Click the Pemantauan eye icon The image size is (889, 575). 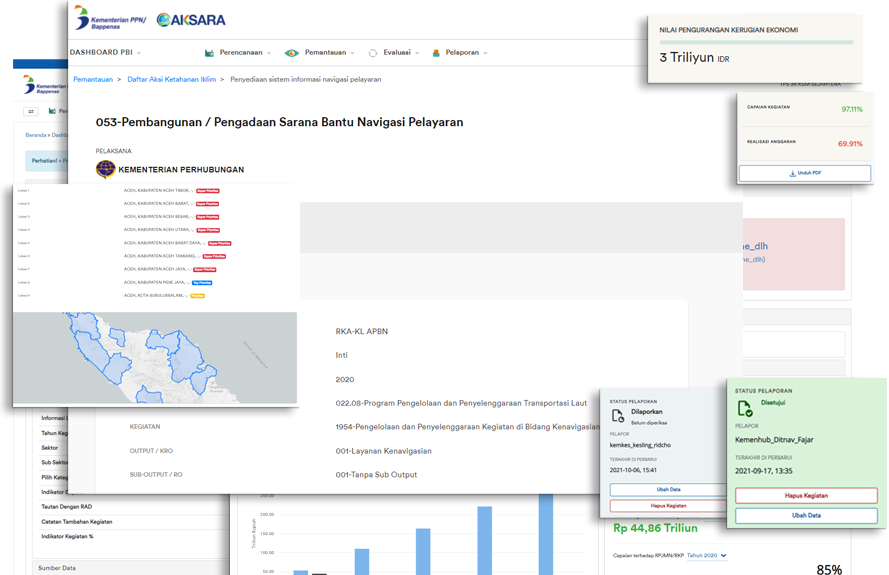292,53
